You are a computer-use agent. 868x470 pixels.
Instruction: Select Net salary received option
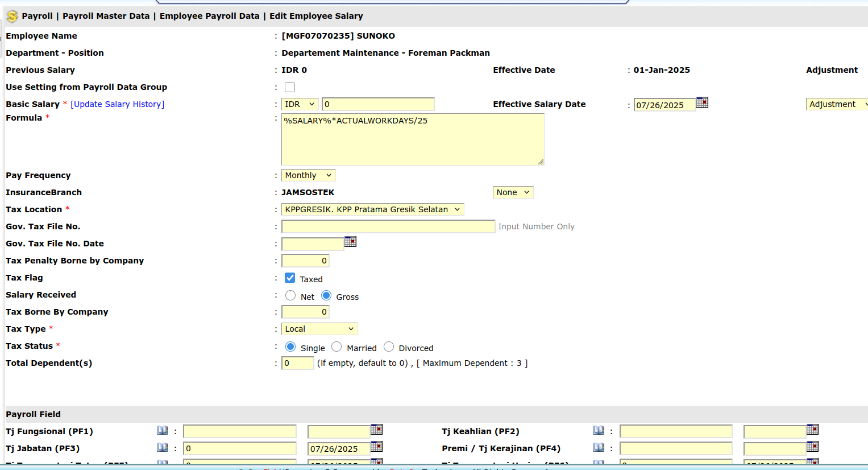[290, 296]
